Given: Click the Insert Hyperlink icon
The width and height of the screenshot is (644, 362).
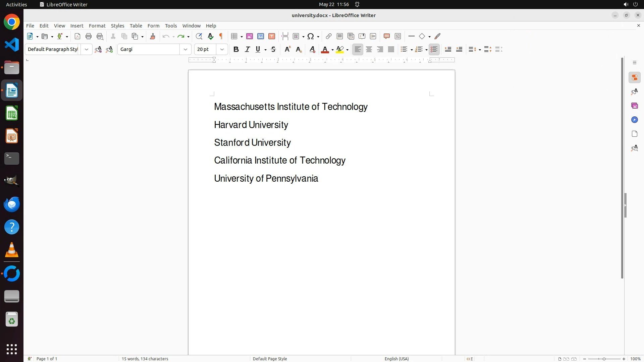Looking at the screenshot, I should point(329,37).
